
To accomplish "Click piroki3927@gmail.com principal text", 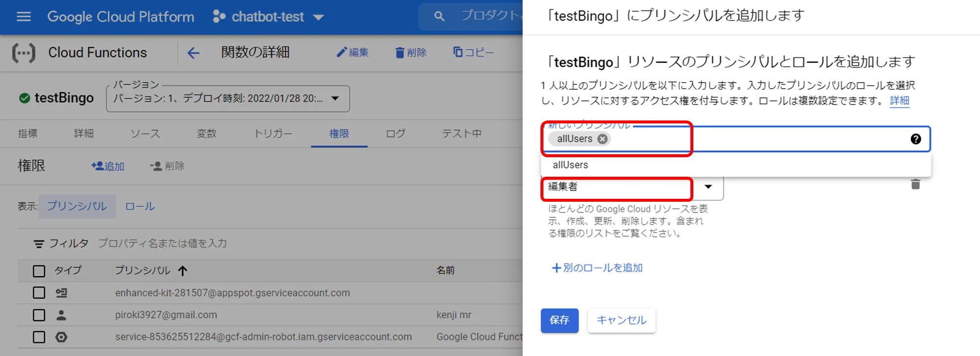I will [x=166, y=315].
